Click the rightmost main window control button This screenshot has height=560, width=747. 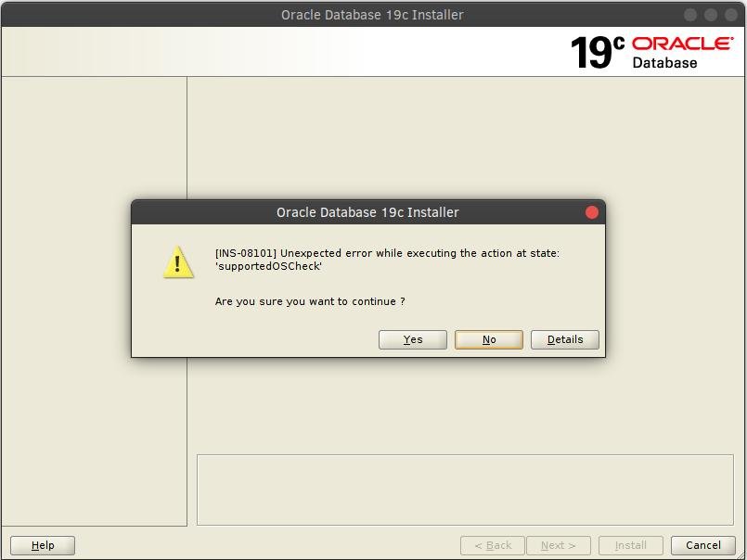(x=731, y=15)
